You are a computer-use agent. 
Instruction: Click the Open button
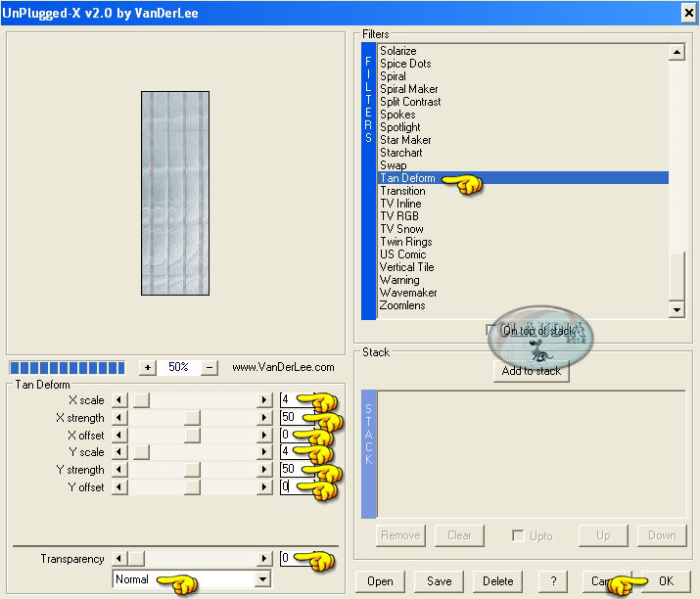[x=381, y=581]
